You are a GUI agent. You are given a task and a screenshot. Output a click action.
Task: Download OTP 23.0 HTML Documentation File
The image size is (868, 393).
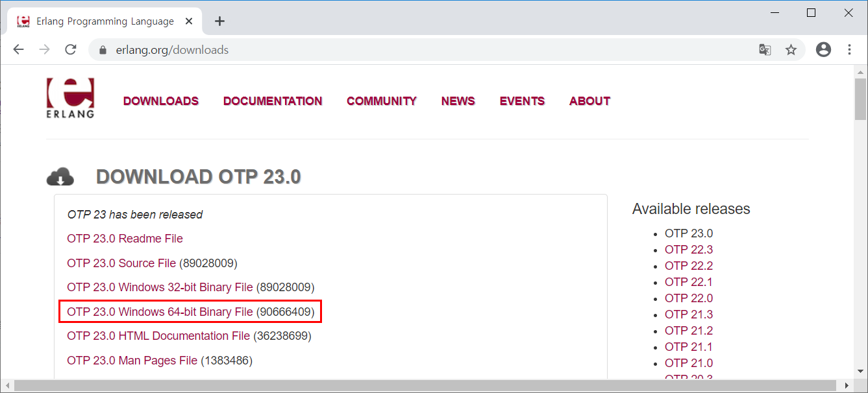point(158,336)
